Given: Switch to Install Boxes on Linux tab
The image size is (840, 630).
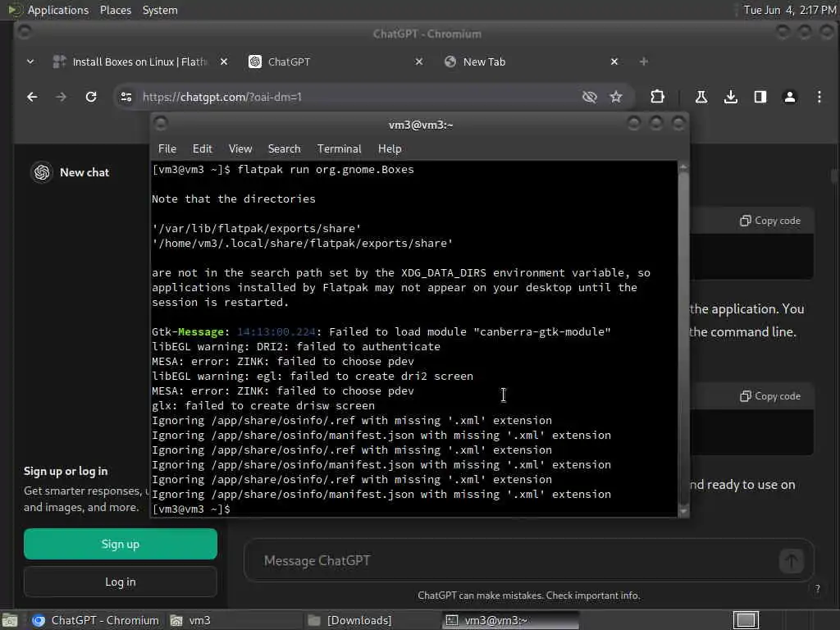Looking at the screenshot, I should click(139, 62).
